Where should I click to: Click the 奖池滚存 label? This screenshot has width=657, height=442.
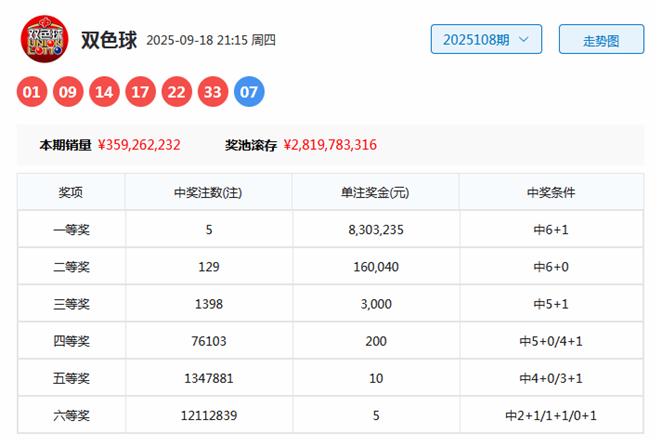pyautogui.click(x=251, y=145)
